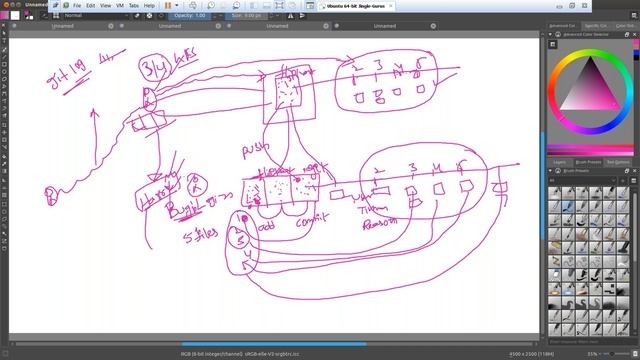Collapse Advanced Color Selector docker
640x360 pixels.
pos(550,35)
